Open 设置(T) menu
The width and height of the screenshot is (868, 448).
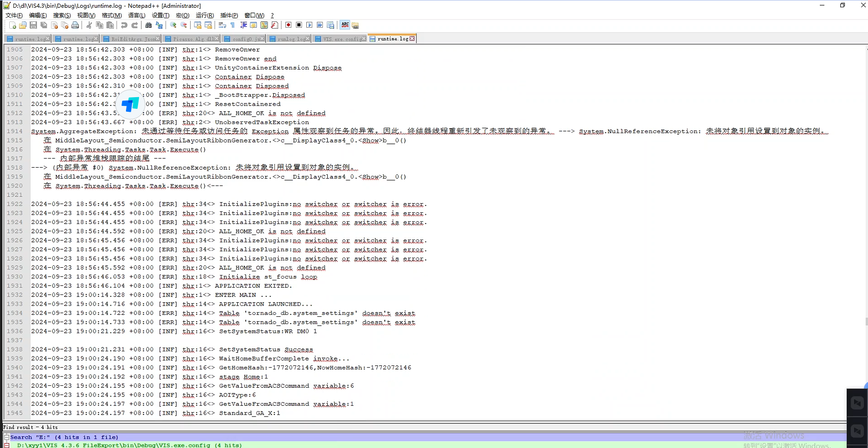click(x=160, y=16)
